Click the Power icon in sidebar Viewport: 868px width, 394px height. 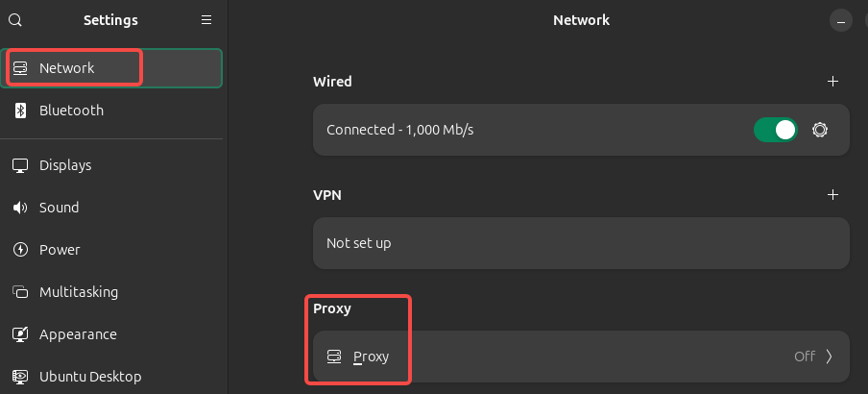click(x=20, y=250)
